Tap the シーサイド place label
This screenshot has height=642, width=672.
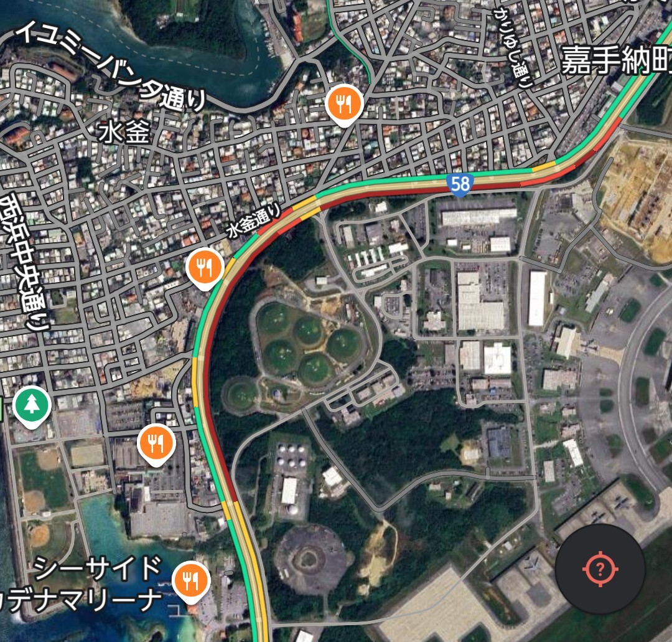coord(97,569)
